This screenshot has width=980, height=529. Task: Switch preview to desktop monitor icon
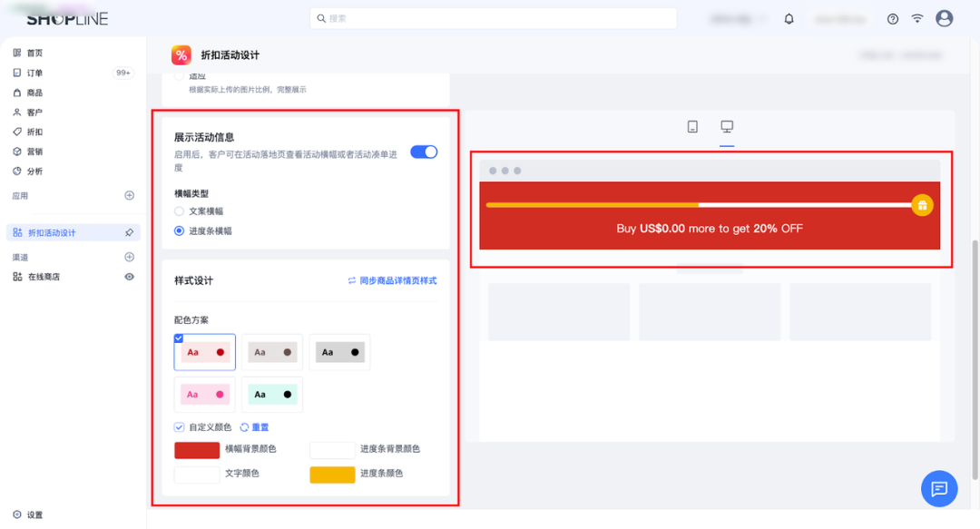tap(727, 127)
